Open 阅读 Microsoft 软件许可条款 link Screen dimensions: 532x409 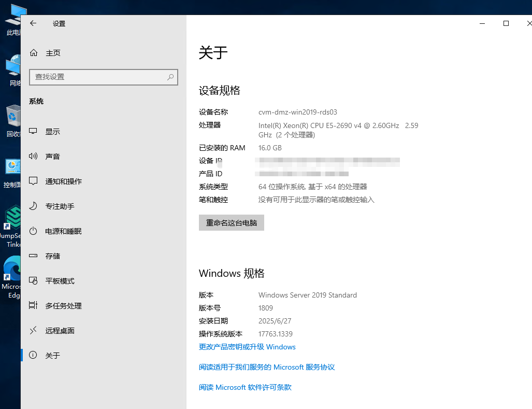pos(245,387)
